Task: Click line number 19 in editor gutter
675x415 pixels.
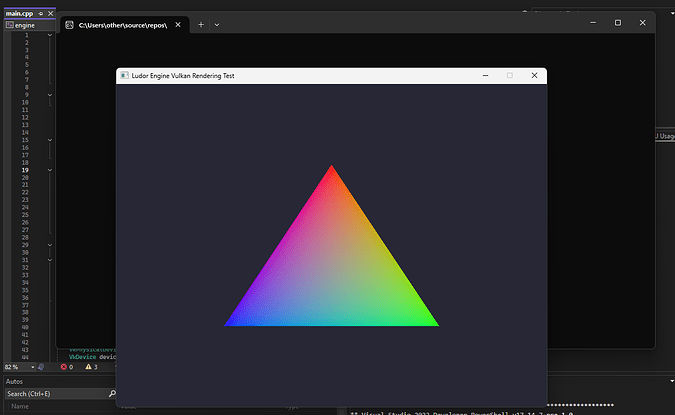Action: click(x=25, y=170)
